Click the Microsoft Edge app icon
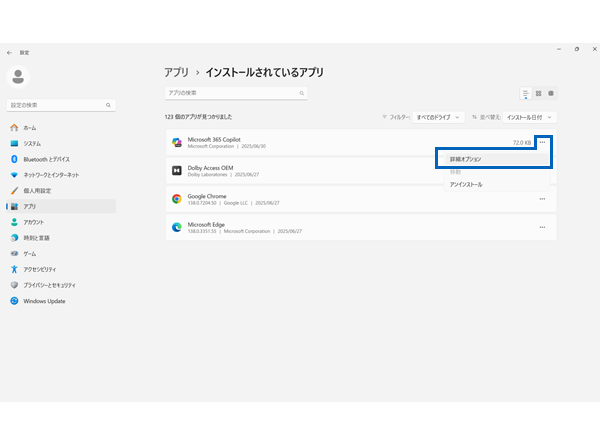This screenshot has height=445, width=600. [x=177, y=227]
